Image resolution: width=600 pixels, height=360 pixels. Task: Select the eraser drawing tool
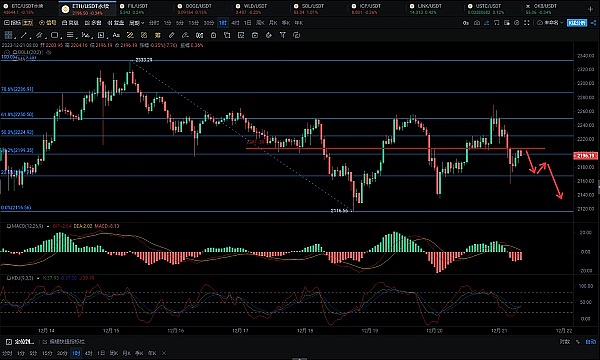pos(185,35)
